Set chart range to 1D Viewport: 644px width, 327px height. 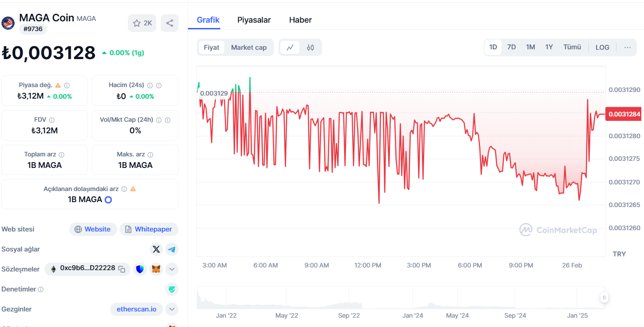[493, 47]
